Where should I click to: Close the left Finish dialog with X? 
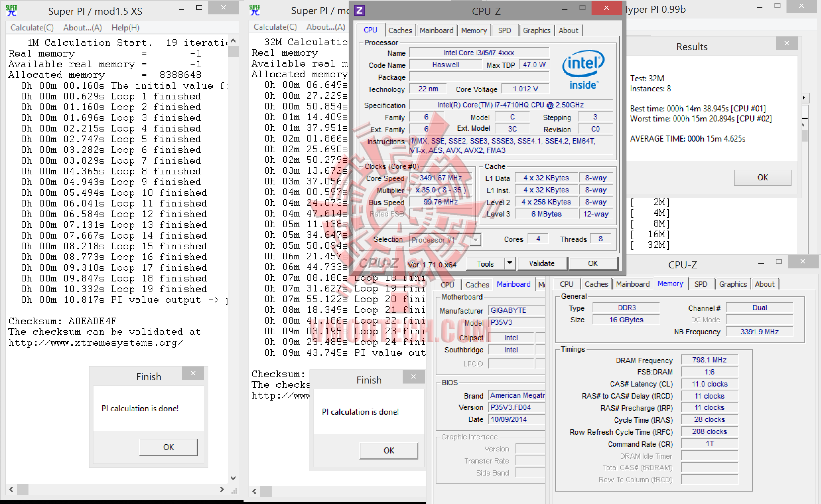click(193, 373)
